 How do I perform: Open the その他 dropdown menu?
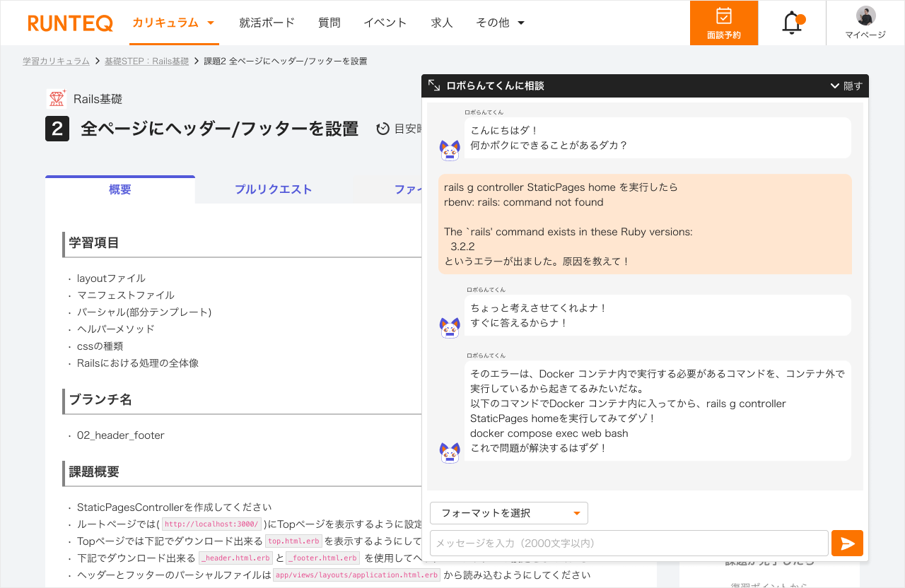501,23
